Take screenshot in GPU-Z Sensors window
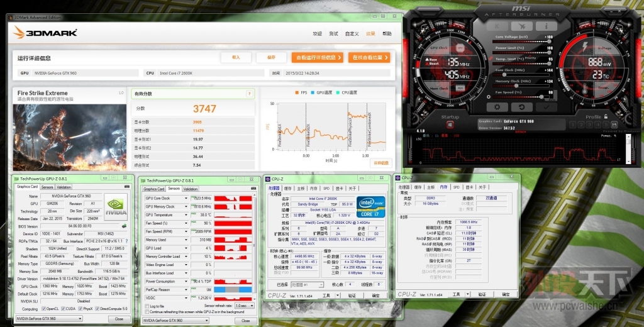 [253, 189]
